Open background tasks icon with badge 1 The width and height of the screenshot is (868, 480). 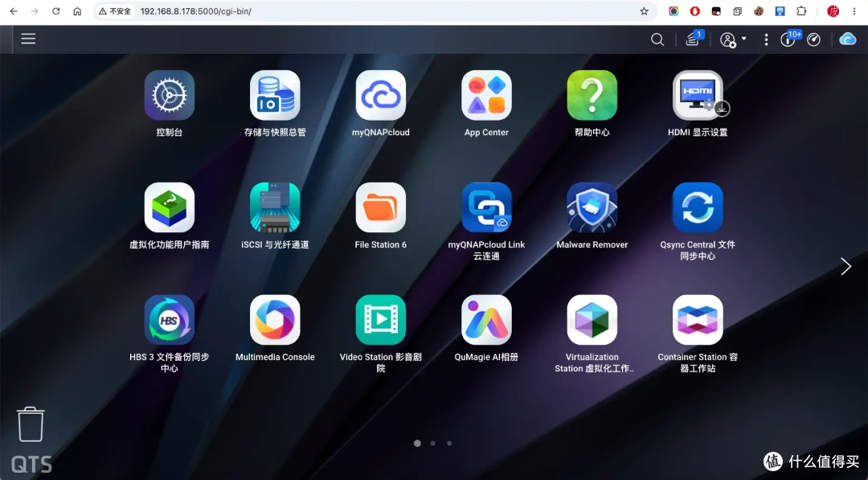pos(694,39)
